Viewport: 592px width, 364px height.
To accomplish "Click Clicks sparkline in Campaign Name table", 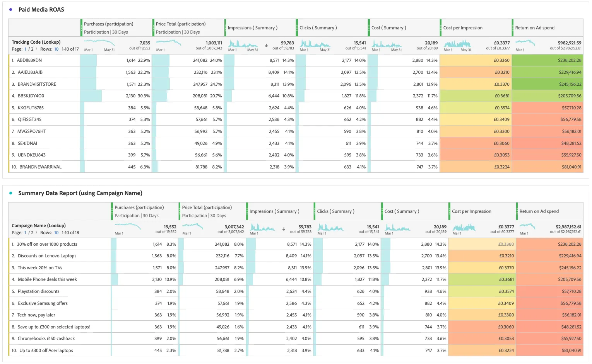I will pyautogui.click(x=330, y=227).
